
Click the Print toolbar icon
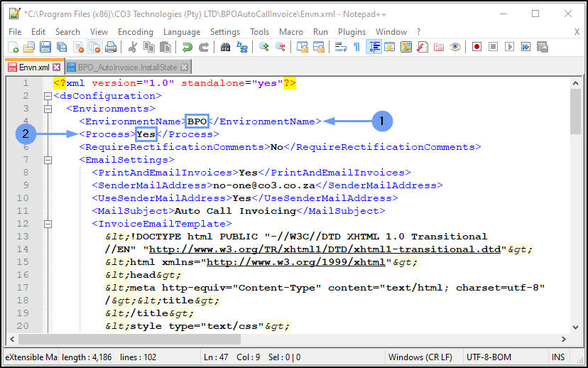[x=111, y=47]
